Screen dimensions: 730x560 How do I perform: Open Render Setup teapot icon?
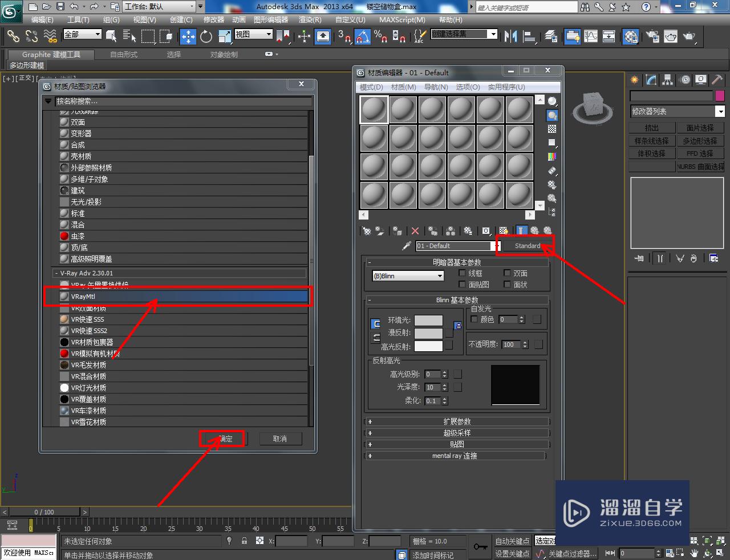652,36
